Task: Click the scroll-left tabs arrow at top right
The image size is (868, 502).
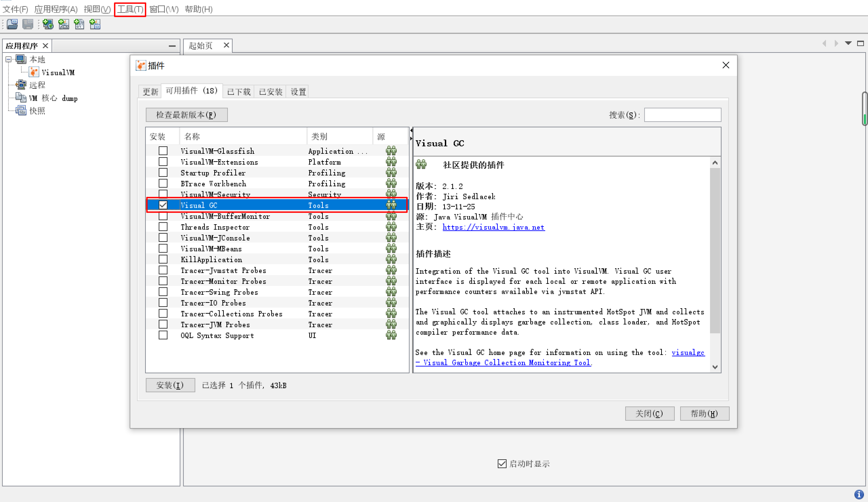Action: 824,43
